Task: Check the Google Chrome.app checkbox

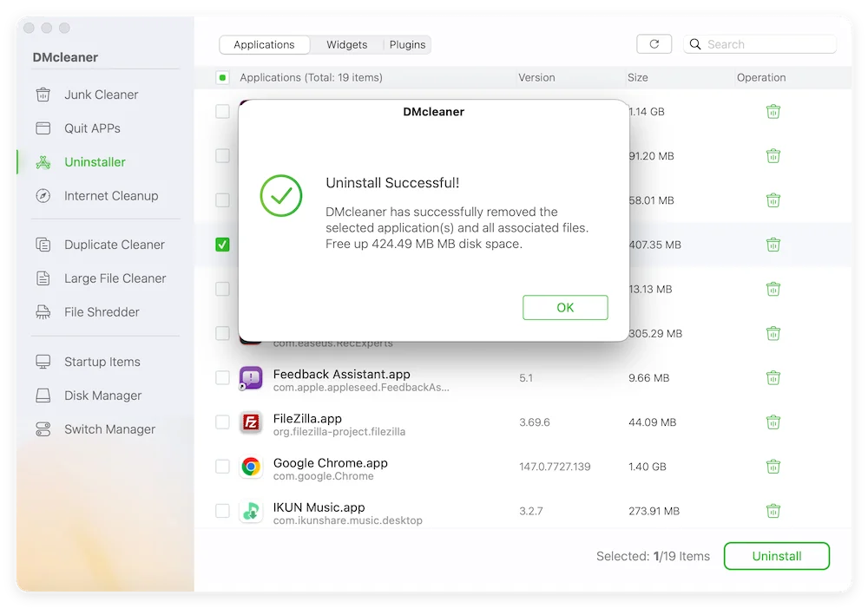Action: point(222,467)
